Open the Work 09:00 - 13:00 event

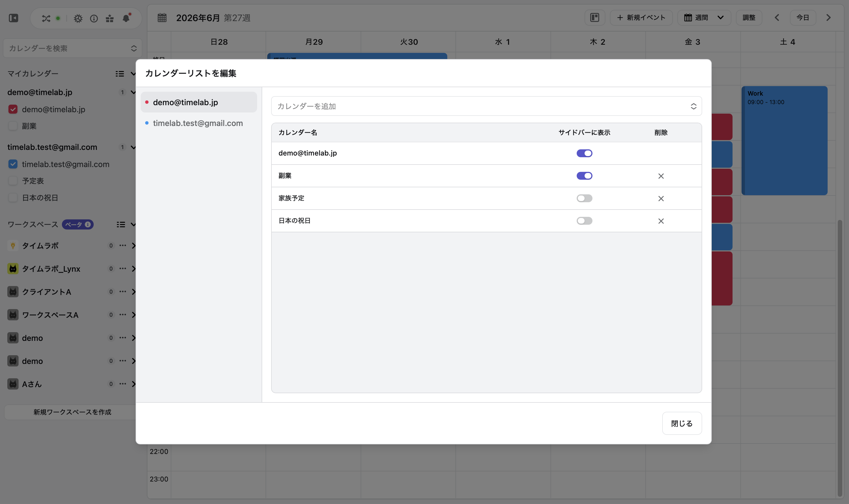pyautogui.click(x=784, y=141)
